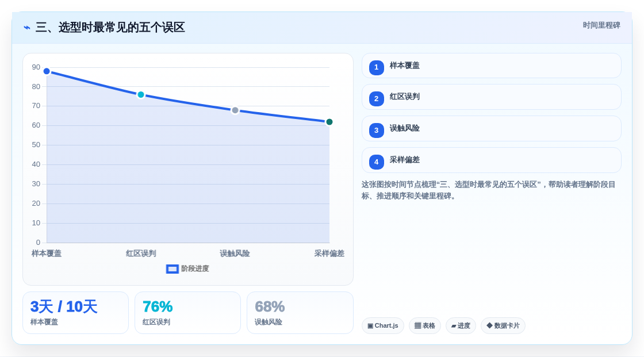Click the x-axis label 样本覆盖
The width and height of the screenshot is (644, 357).
(47, 254)
